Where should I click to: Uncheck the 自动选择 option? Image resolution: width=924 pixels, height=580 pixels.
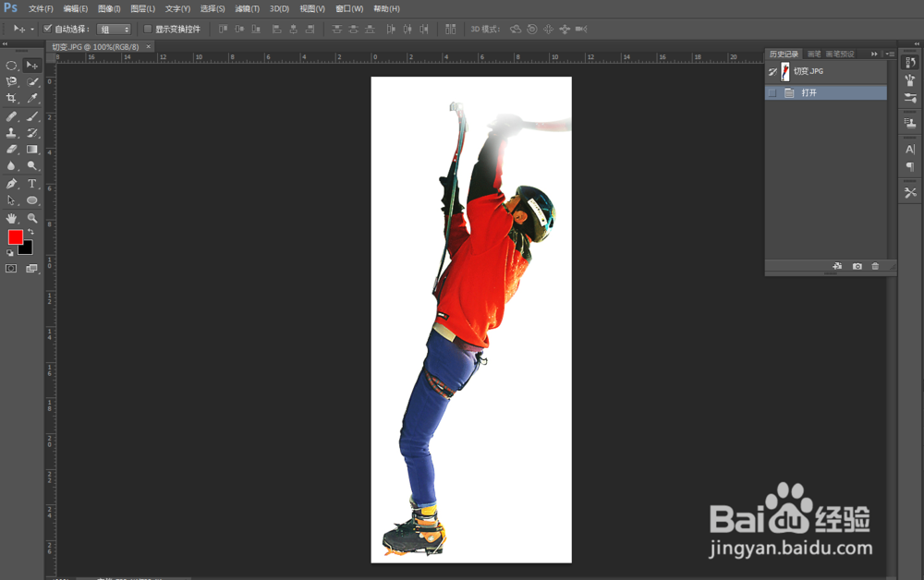(x=49, y=29)
